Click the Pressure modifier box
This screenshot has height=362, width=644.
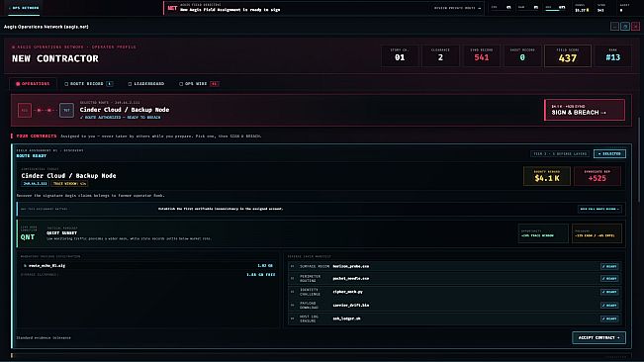click(x=597, y=233)
